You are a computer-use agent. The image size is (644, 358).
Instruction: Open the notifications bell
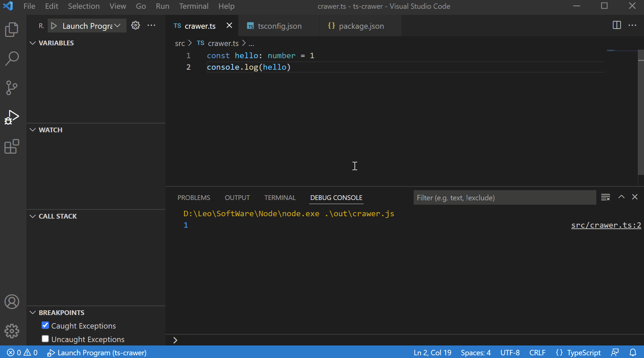click(x=632, y=353)
